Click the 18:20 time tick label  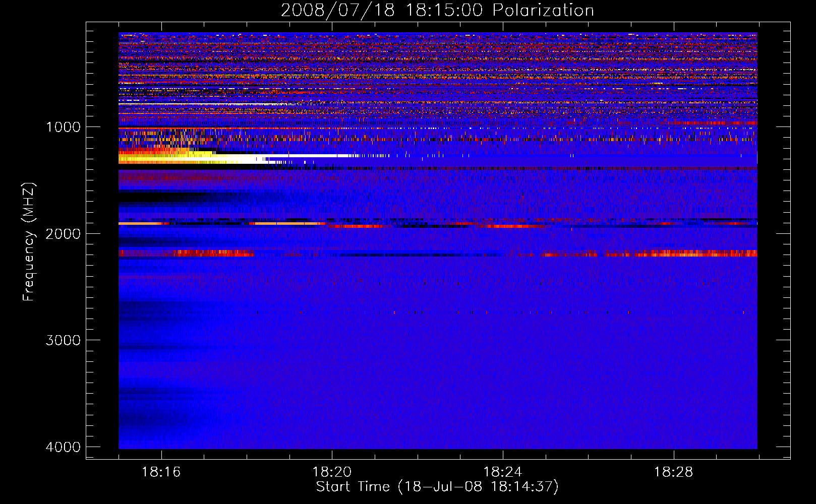(332, 472)
